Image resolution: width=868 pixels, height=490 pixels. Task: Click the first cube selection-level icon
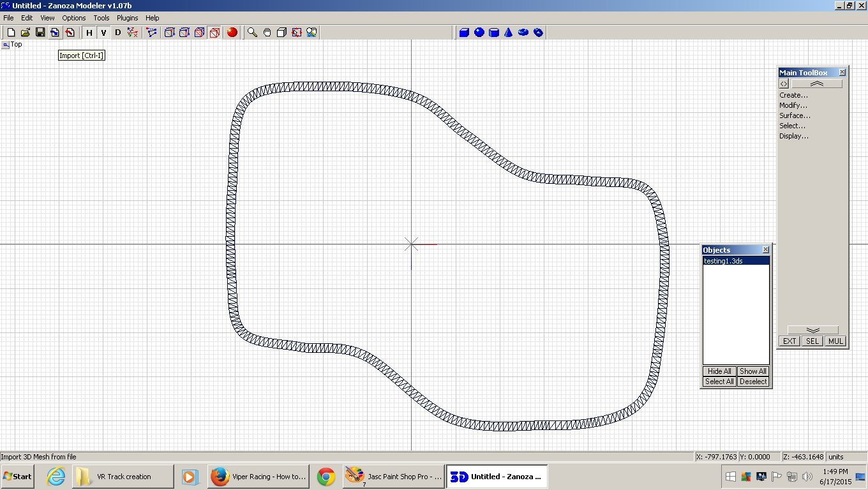click(170, 33)
